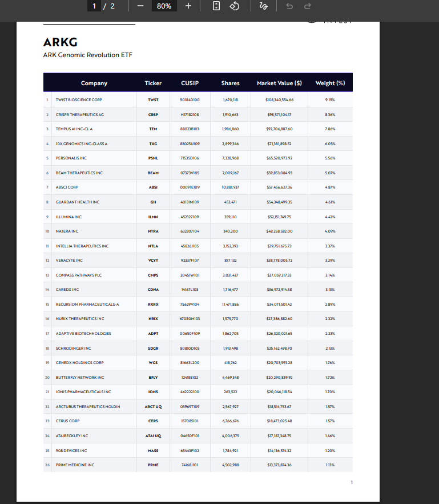Select COMPASS PATHWAYS PLC company name

pos(79,275)
